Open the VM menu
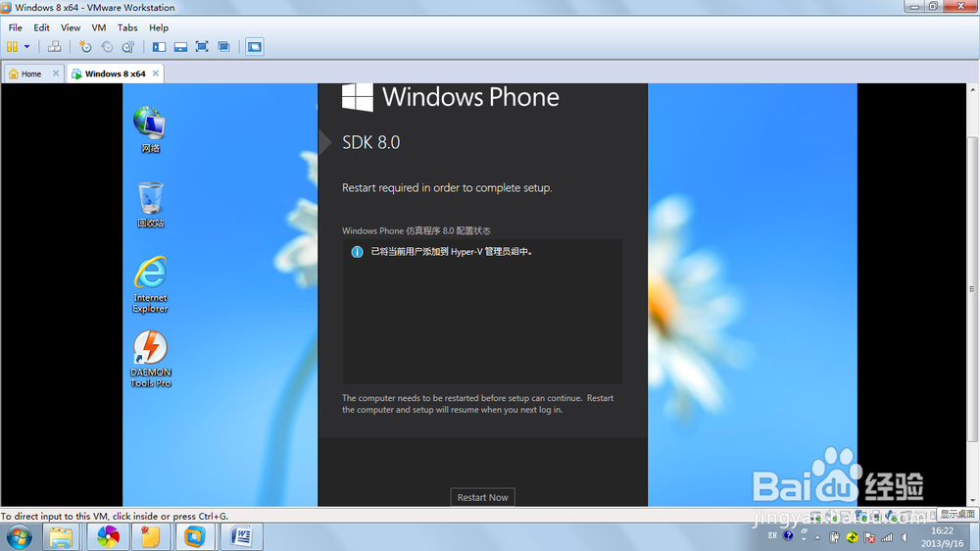 (99, 27)
